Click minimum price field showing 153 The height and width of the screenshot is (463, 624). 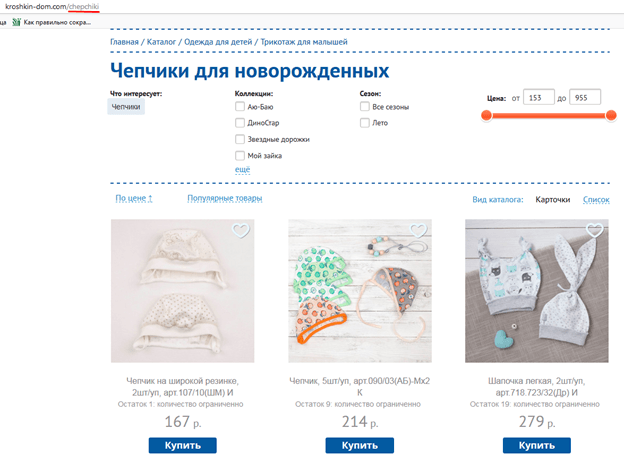click(539, 98)
